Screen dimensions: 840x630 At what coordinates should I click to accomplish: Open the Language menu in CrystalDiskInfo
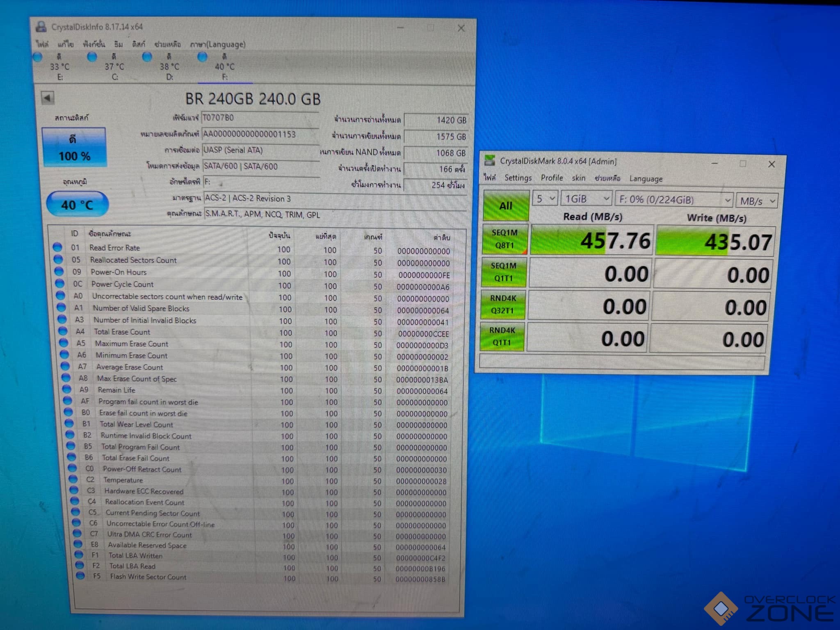[218, 44]
